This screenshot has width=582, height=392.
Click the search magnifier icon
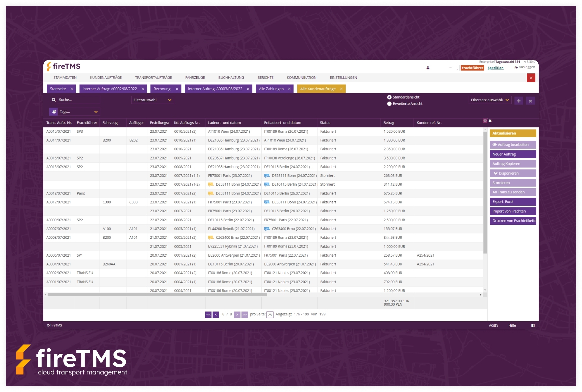[54, 100]
